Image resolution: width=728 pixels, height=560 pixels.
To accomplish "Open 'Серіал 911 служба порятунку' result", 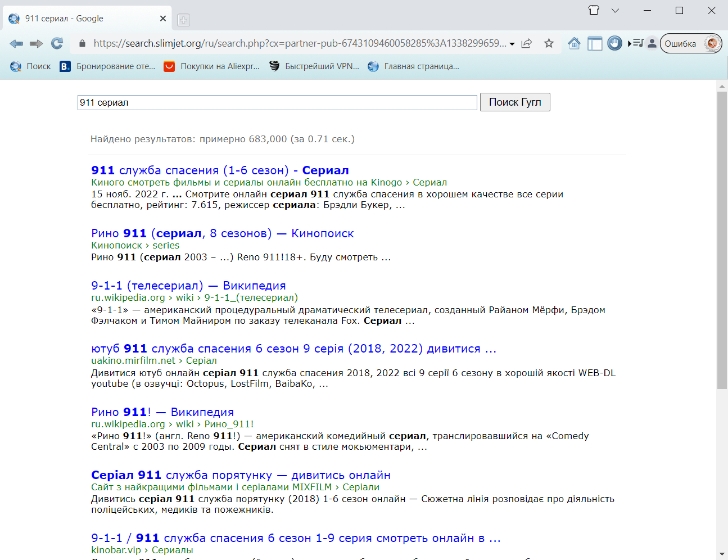I will click(241, 475).
